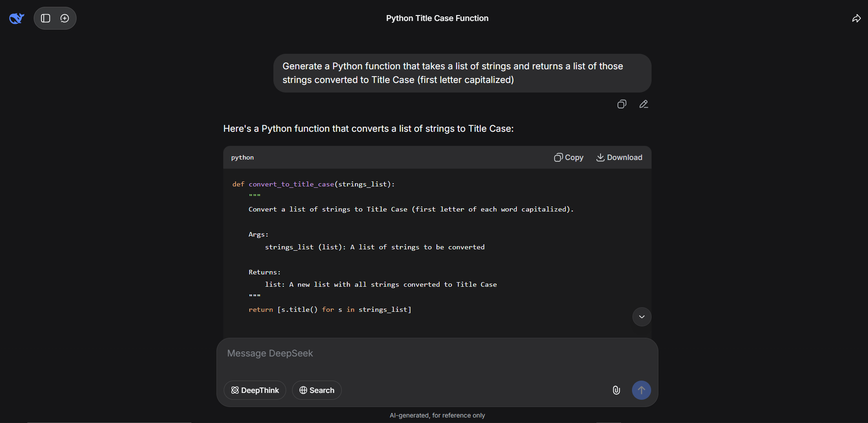Copy the user prompt message
This screenshot has width=868, height=423.
pos(621,104)
